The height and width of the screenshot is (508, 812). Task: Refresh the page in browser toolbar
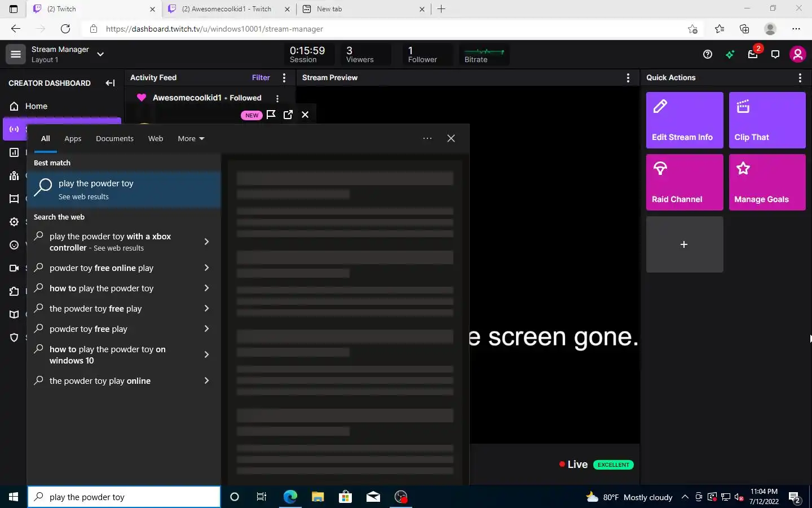click(x=65, y=29)
